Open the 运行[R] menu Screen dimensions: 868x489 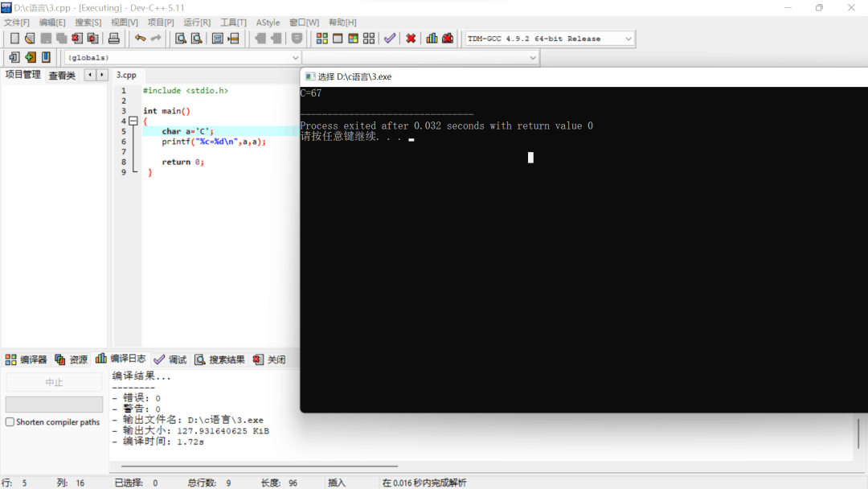[197, 23]
